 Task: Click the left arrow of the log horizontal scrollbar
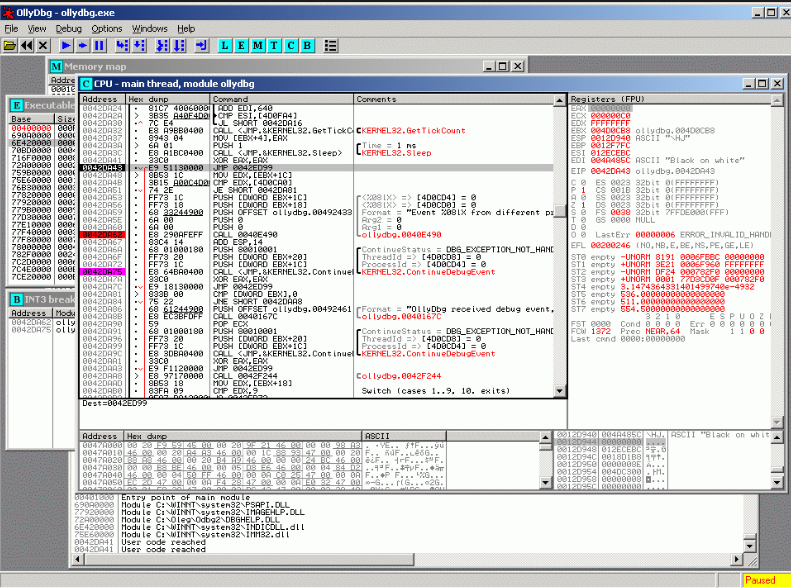(x=77, y=559)
